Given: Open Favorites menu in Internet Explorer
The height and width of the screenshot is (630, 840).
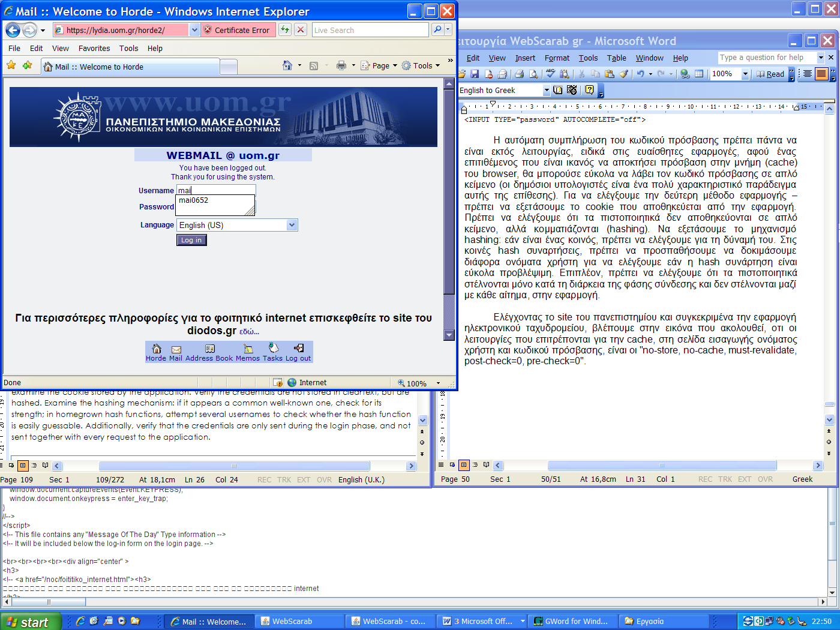Looking at the screenshot, I should point(94,48).
